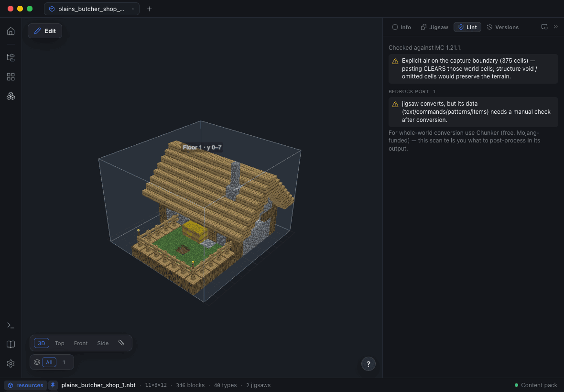Image resolution: width=564 pixels, height=392 pixels.
Task: Click the 2 jigsaws status entry
Action: point(258,385)
